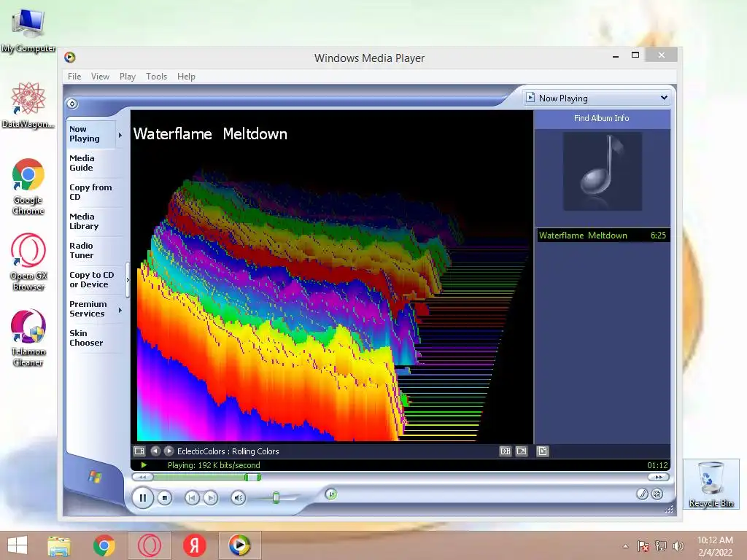The width and height of the screenshot is (747, 560).
Task: Click the EclecticColors : Rolling Colors label
Action: (228, 451)
